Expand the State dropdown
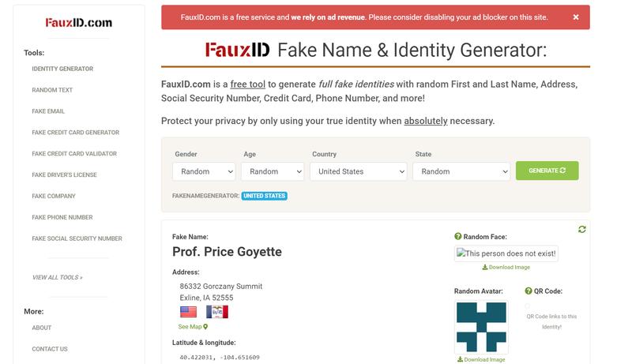This screenshot has height=364, width=632. [x=461, y=171]
